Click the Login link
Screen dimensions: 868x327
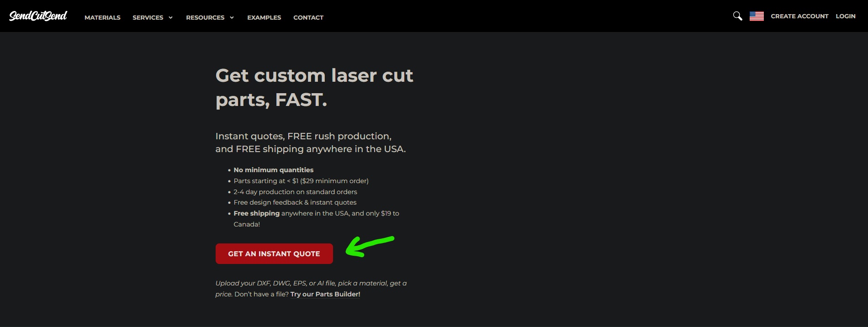[846, 16]
